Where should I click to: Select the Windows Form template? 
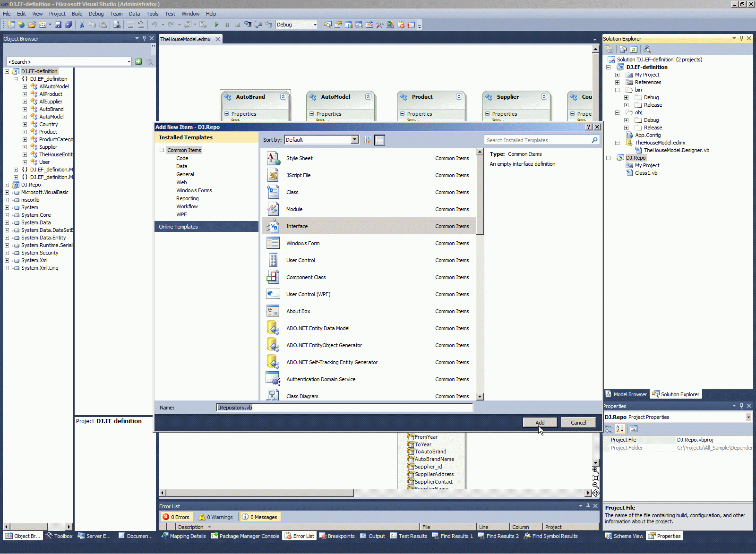369,243
